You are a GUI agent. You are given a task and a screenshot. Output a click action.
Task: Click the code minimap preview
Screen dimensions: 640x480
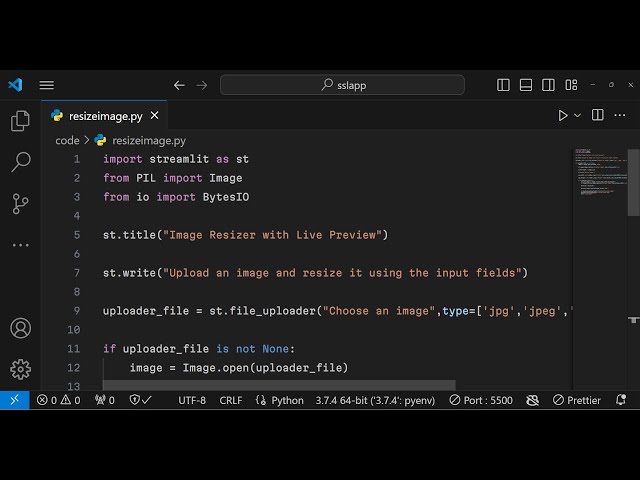[x=598, y=175]
